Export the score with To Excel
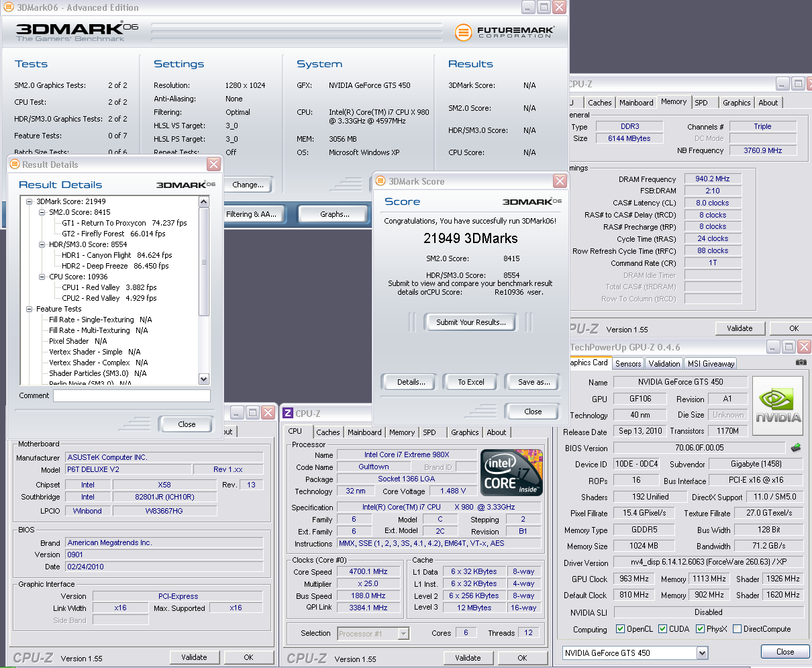Viewport: 812px width, 668px height. (x=471, y=382)
